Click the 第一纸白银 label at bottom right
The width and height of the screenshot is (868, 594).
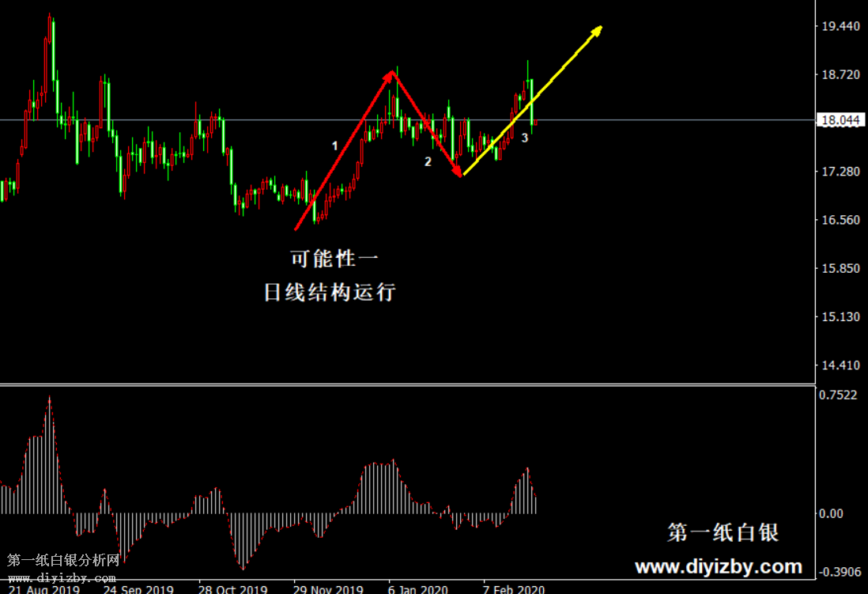pos(723,532)
